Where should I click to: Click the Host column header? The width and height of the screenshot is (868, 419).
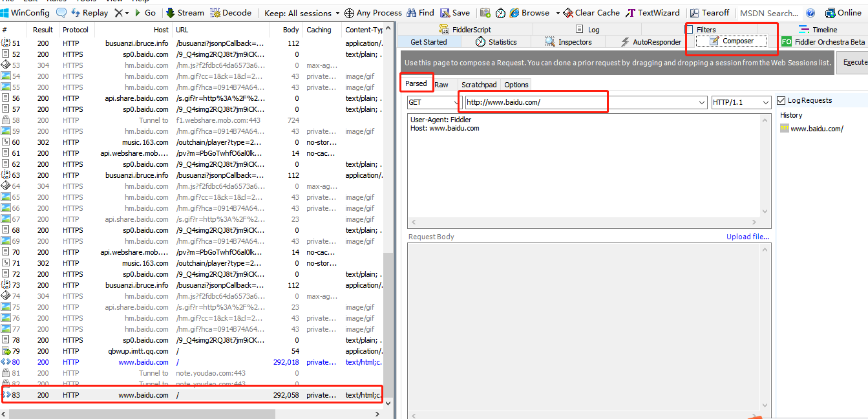[134, 30]
